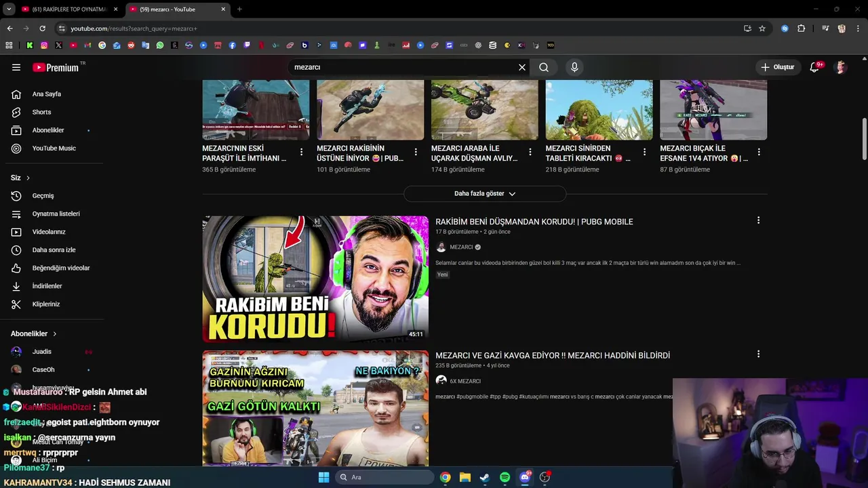Viewport: 868px width, 488px height.
Task: Open the MEZARCI BIÇAK İLE EFSANE thumbnail
Action: coord(713,110)
